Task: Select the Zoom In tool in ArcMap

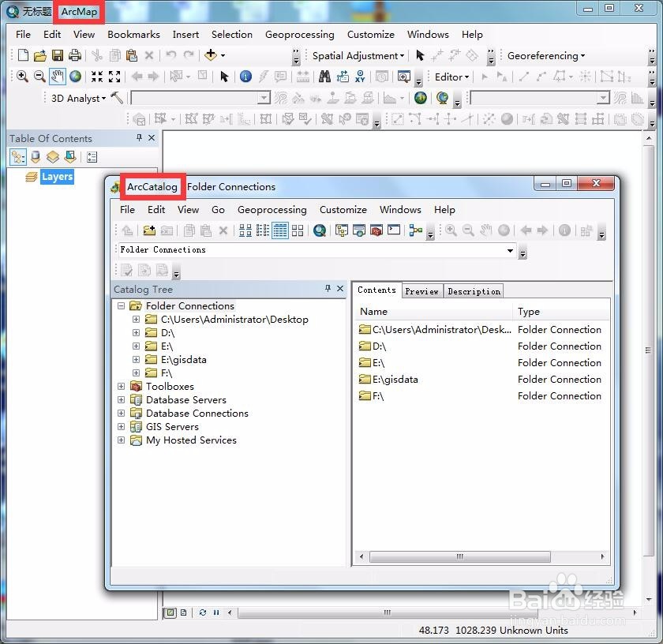Action: click(x=22, y=77)
